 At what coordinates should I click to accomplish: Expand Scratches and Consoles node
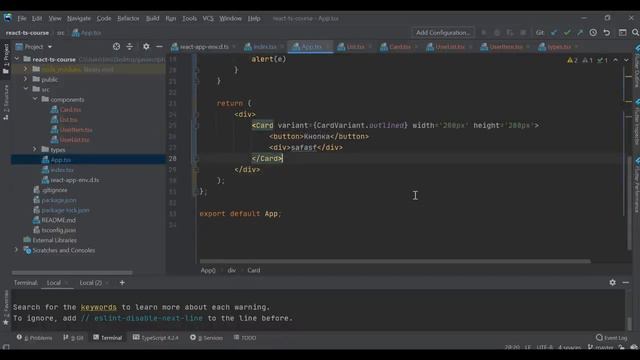(17, 250)
